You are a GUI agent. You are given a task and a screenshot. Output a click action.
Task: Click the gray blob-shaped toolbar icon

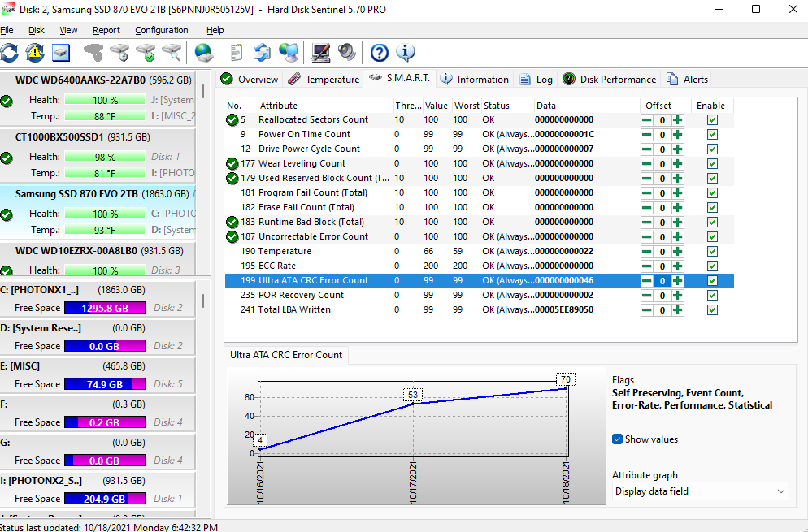(x=93, y=53)
